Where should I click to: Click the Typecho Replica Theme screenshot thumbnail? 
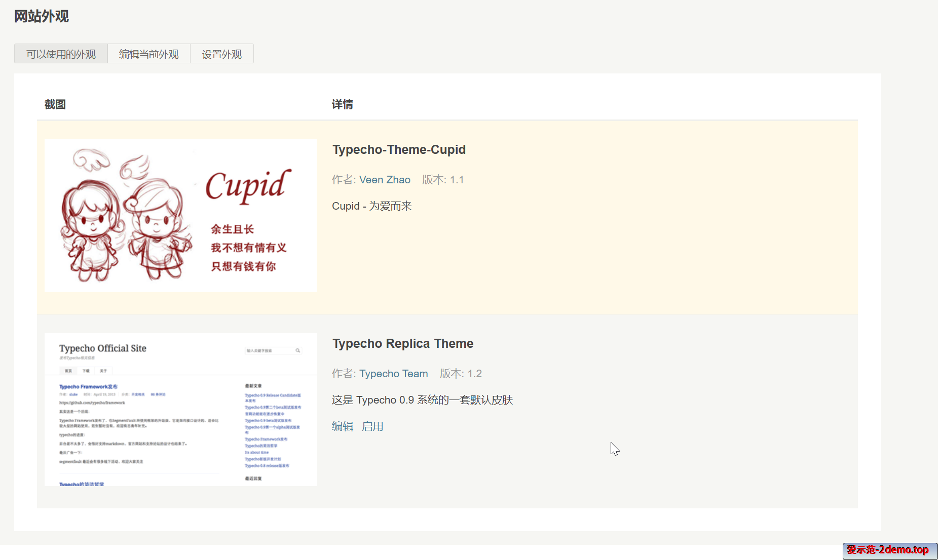180,410
